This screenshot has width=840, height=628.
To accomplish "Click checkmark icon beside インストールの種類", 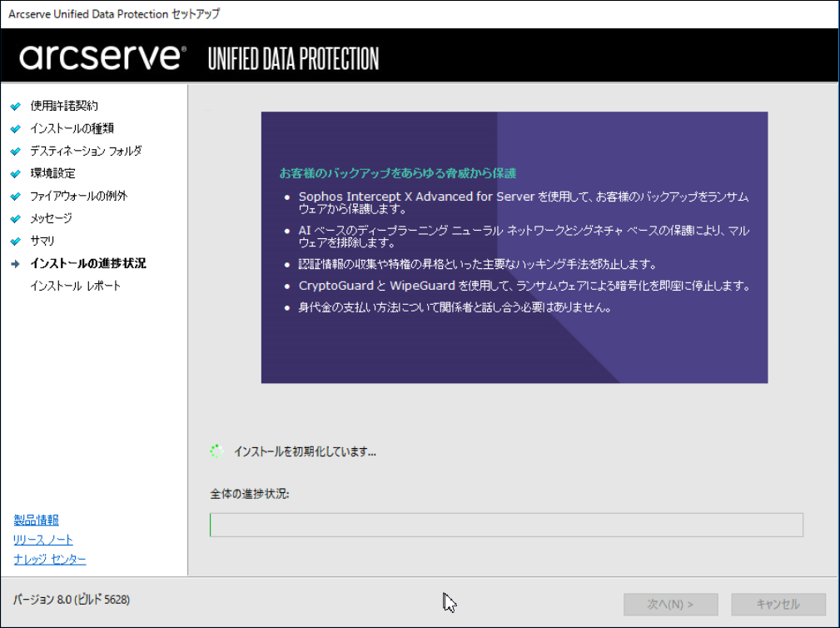I will [16, 128].
